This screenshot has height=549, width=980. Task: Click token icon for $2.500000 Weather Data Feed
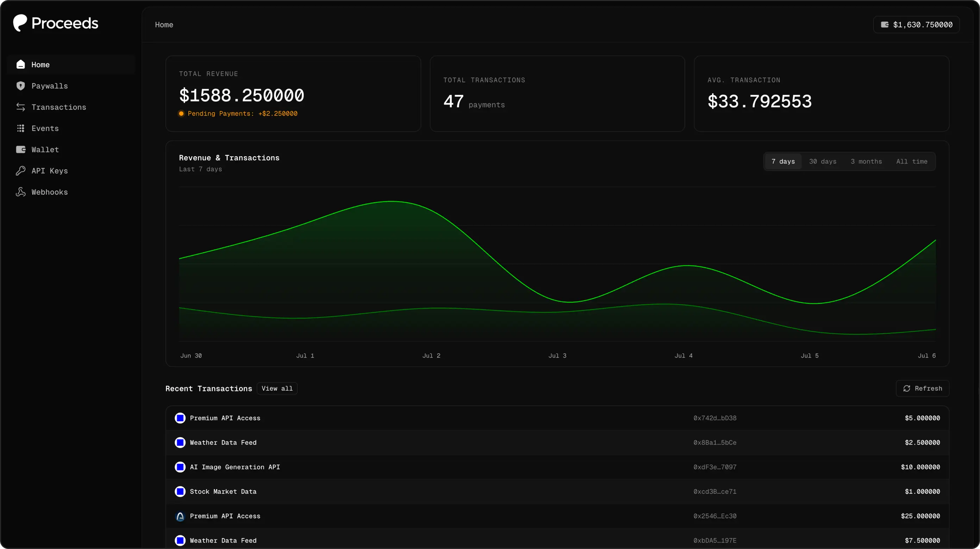pos(180,442)
